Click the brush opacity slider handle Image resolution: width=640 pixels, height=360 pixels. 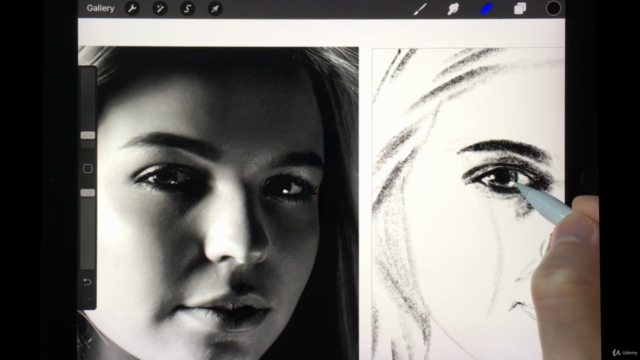pyautogui.click(x=88, y=193)
